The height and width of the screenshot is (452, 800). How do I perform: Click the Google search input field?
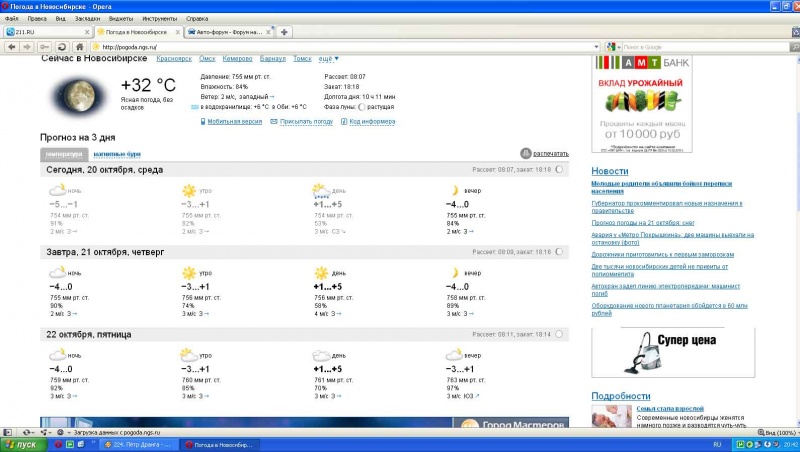704,47
